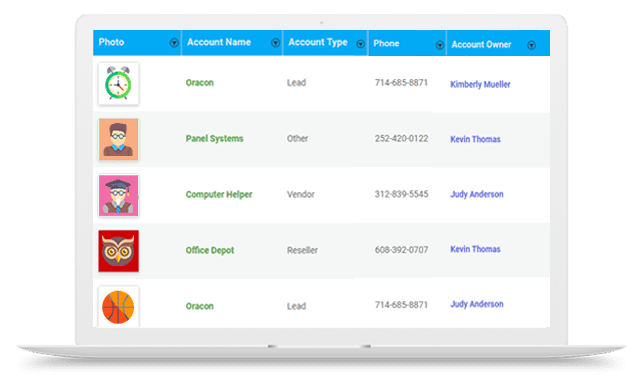Viewport: 639px width, 382px height.
Task: Open the Account Type column filter dropdown
Action: (x=360, y=44)
